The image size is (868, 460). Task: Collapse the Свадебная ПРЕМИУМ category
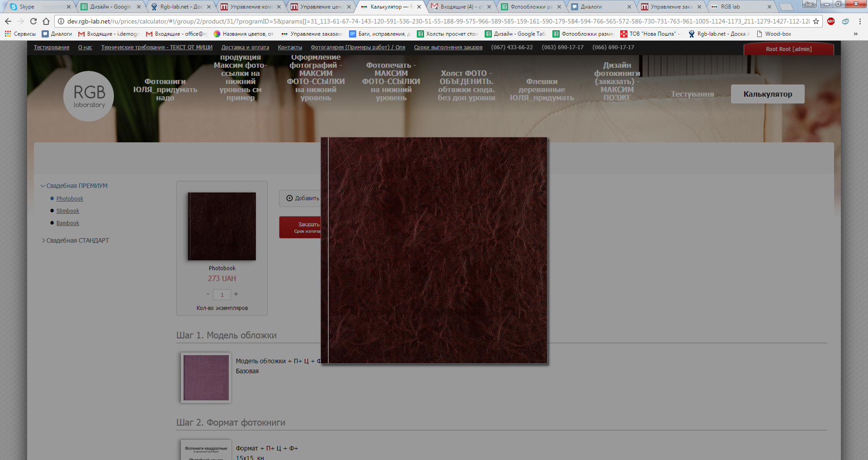pyautogui.click(x=76, y=186)
